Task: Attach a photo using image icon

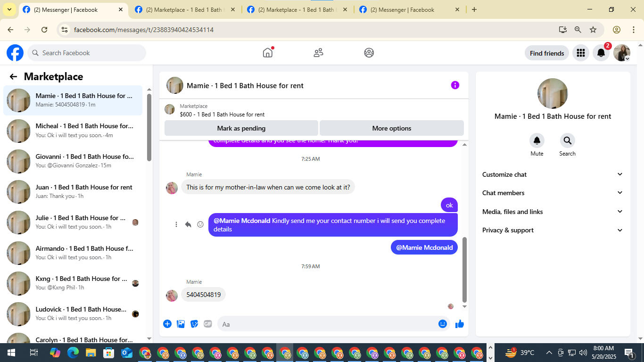Action: pos(181,324)
